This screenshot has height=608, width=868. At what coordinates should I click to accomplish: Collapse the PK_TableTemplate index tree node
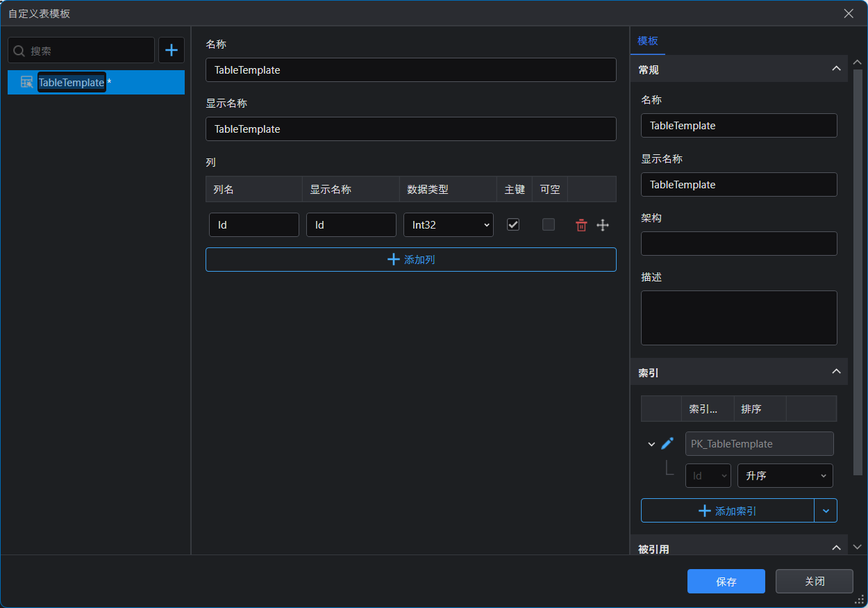point(651,444)
